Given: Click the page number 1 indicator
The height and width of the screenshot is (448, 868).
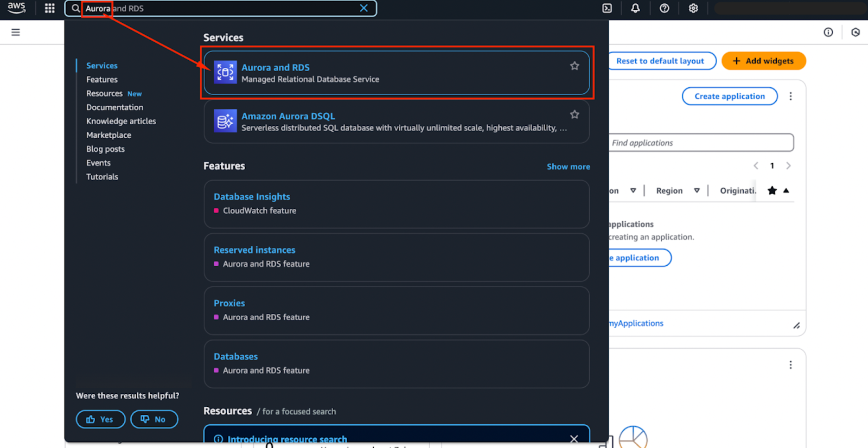Looking at the screenshot, I should point(772,166).
